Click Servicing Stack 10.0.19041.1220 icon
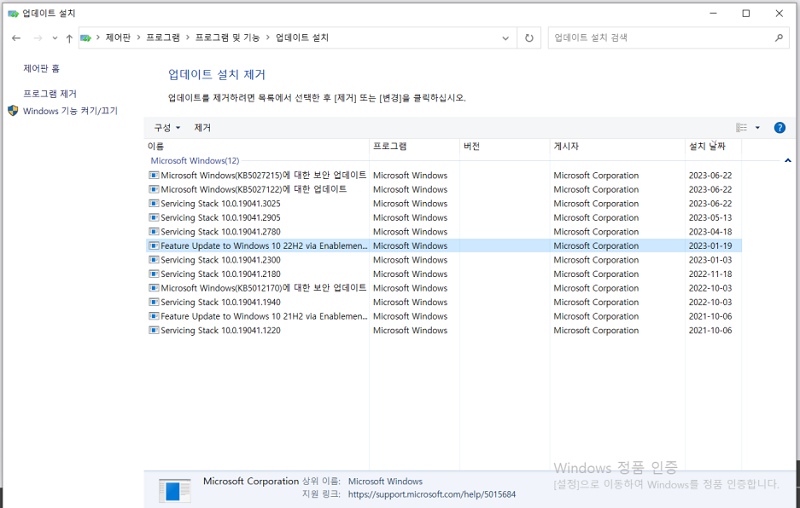Image resolution: width=800 pixels, height=508 pixels. 154,331
